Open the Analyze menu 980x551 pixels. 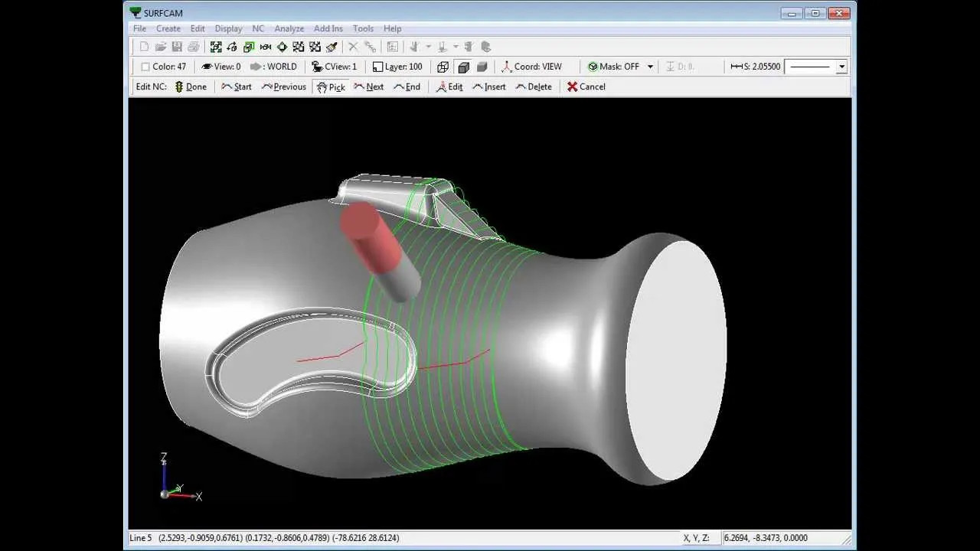tap(289, 28)
